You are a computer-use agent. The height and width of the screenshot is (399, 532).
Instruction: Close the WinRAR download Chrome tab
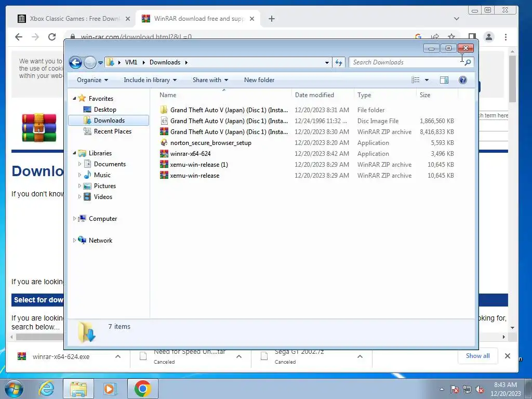[x=252, y=19]
